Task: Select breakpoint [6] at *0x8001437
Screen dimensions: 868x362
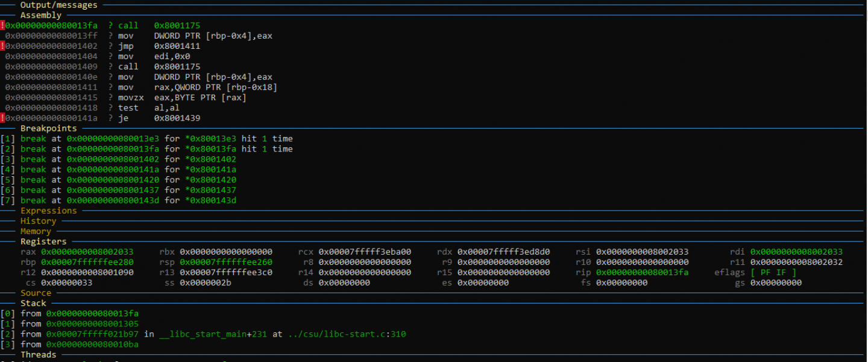Action: (118, 190)
